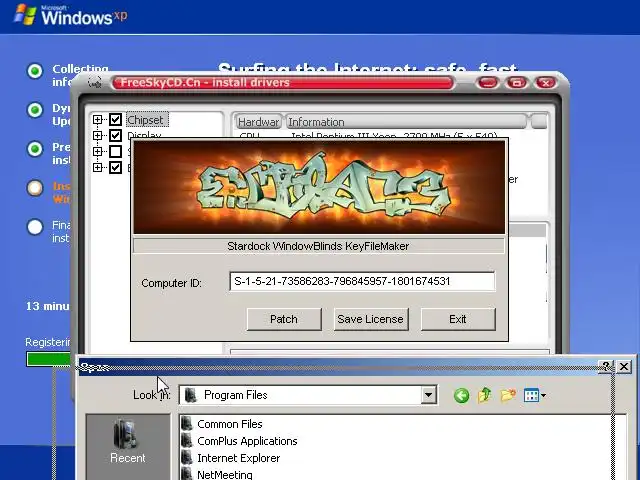Click the Preparing installation step bullet
This screenshot has height=480, width=640.
(35, 149)
